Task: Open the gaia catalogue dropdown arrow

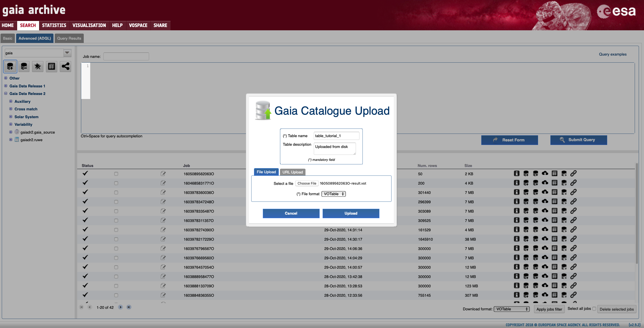Action: (x=67, y=53)
